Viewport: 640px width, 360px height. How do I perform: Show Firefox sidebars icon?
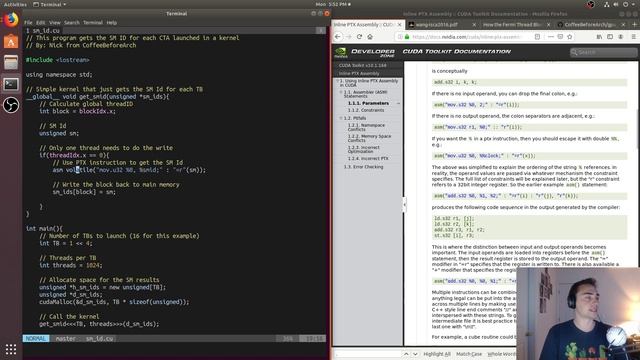(610, 37)
